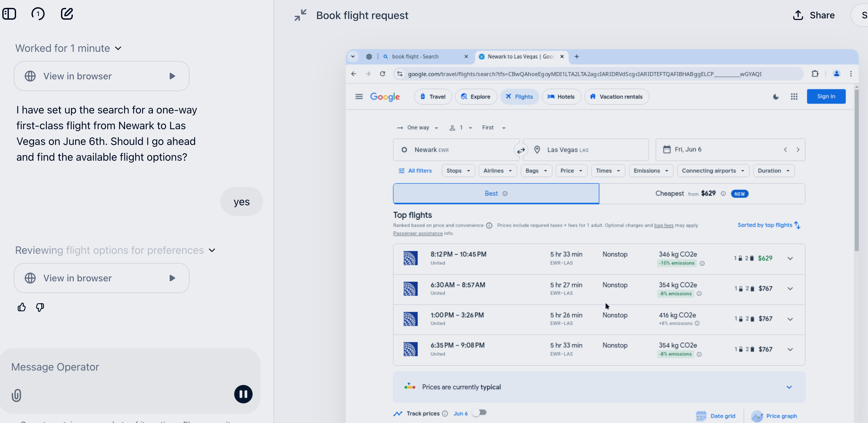Attach a file with the paperclip icon
The height and width of the screenshot is (423, 868).
pos(16,395)
